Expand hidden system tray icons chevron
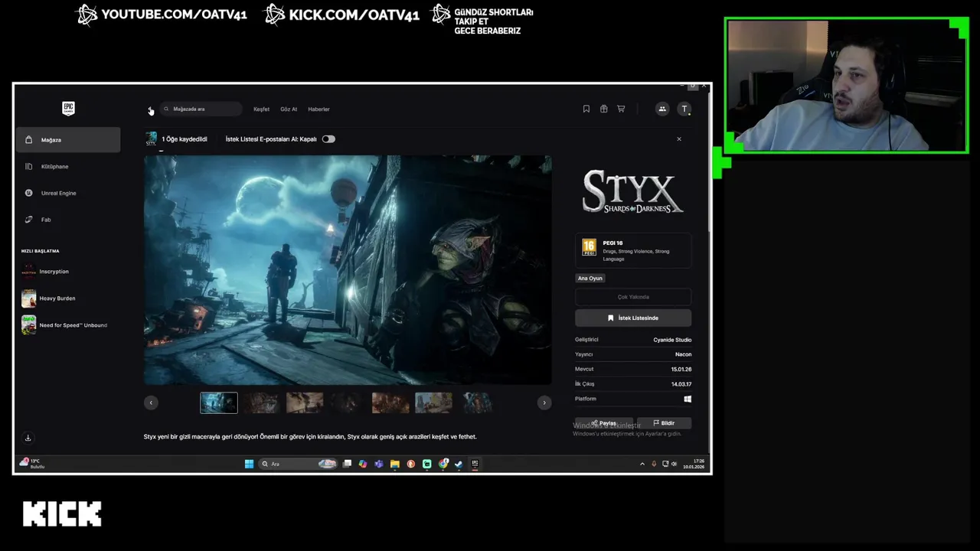This screenshot has height=551, width=980. tap(642, 464)
